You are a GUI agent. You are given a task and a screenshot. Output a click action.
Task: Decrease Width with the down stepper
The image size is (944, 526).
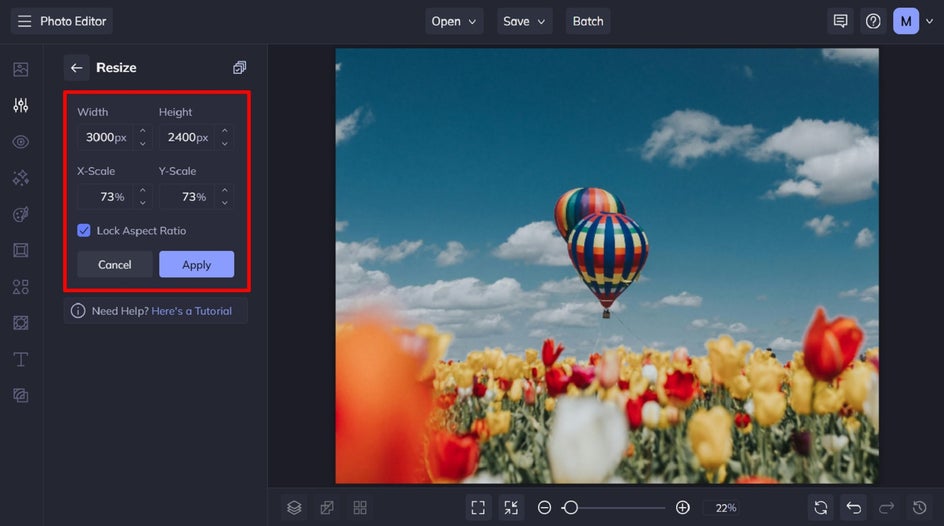(x=143, y=144)
